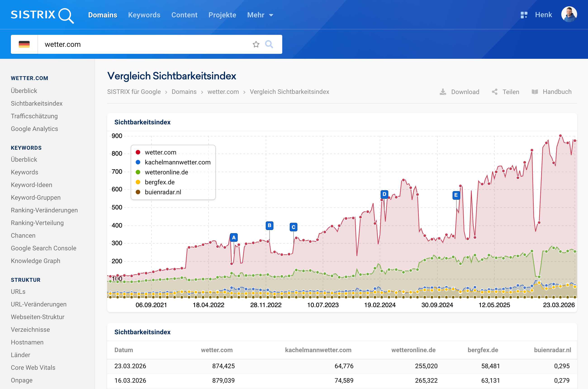Toggle bergfex.de yellow legend dot
The width and height of the screenshot is (588, 389).
pos(138,182)
